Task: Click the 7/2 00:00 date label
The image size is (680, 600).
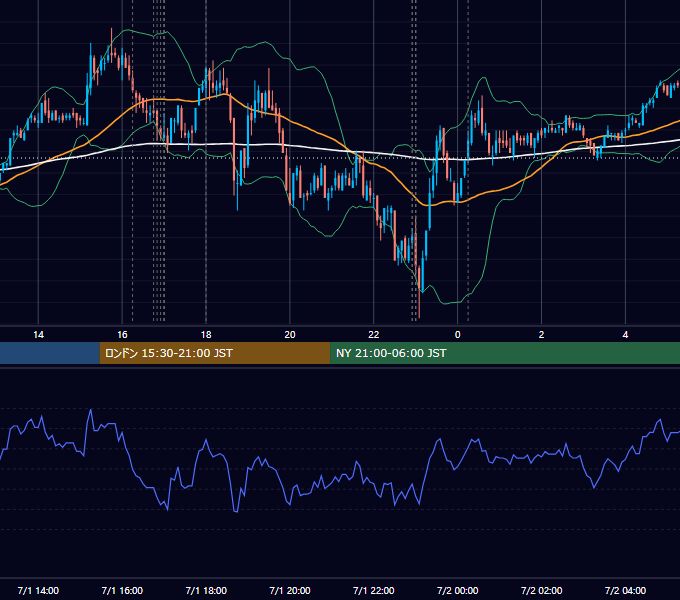Action: point(458,590)
